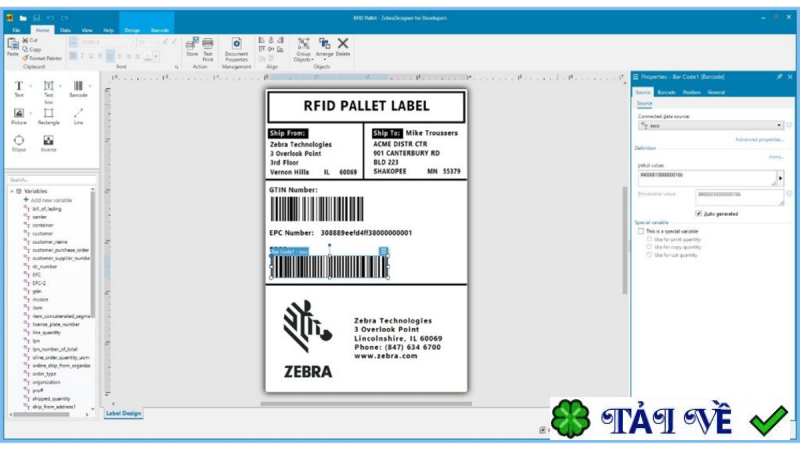The width and height of the screenshot is (800, 450).
Task: Toggle Italic formatting button
Action: coord(82,56)
